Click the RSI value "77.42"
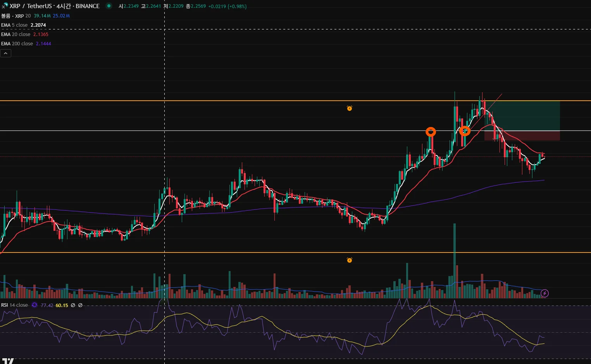Screen dimensions: 591x364 pyautogui.click(x=47, y=305)
